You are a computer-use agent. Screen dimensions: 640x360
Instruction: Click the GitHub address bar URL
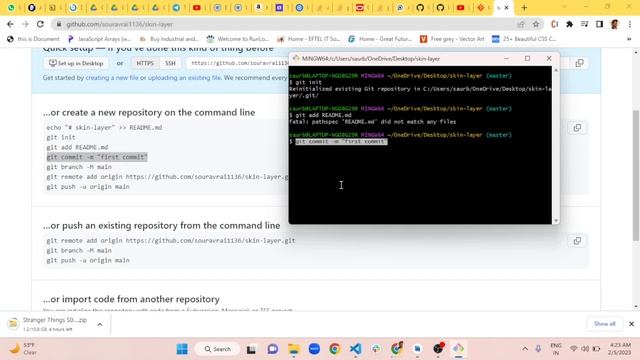[120, 24]
